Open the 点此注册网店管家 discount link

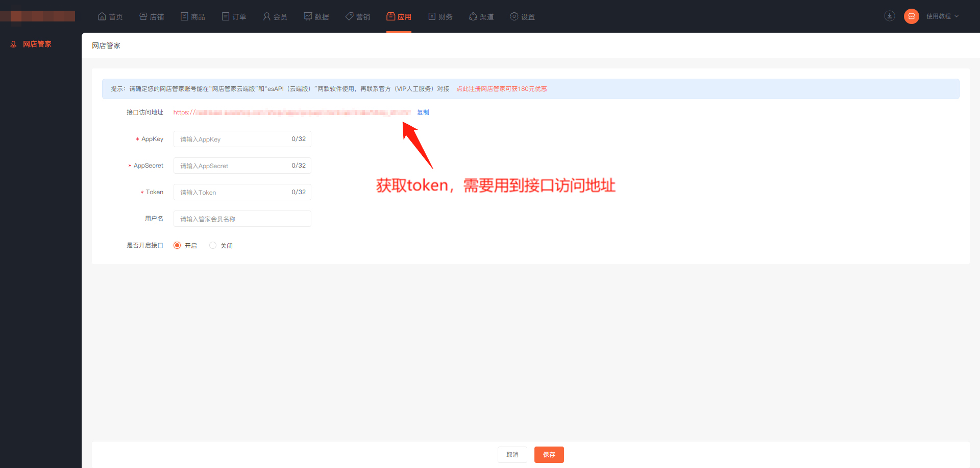(501, 89)
